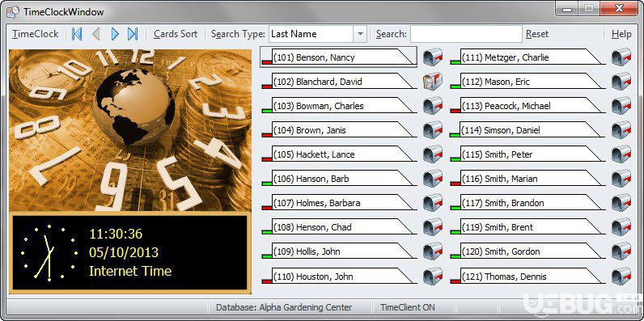Toggle punch card (108) Henson, Chad
The width and height of the screenshot is (644, 321).
click(339, 227)
